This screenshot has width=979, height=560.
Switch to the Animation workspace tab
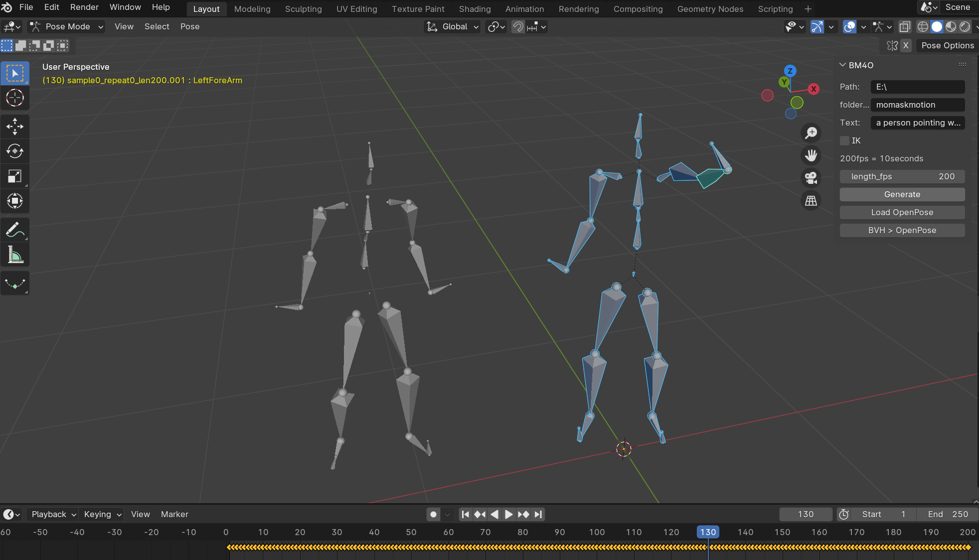point(524,9)
